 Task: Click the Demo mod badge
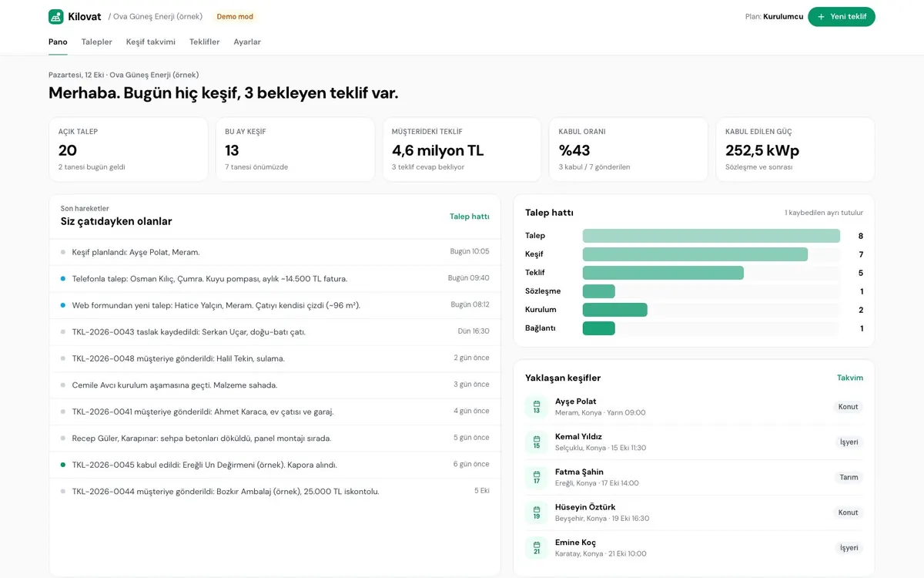click(235, 16)
